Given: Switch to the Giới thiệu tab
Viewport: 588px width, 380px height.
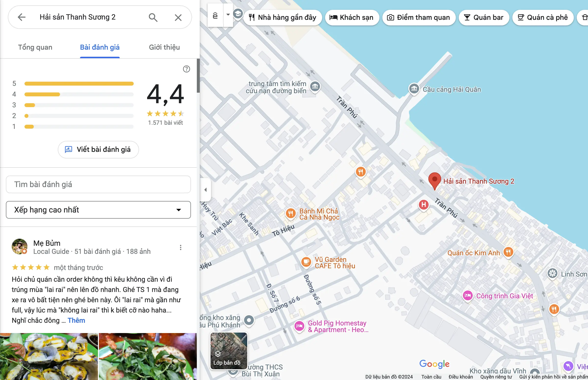Looking at the screenshot, I should 164,47.
